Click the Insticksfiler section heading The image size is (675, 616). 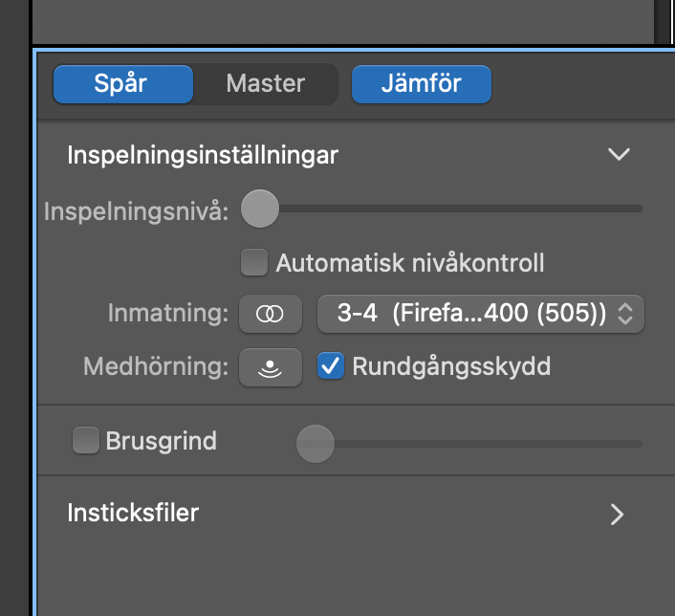[x=133, y=513]
